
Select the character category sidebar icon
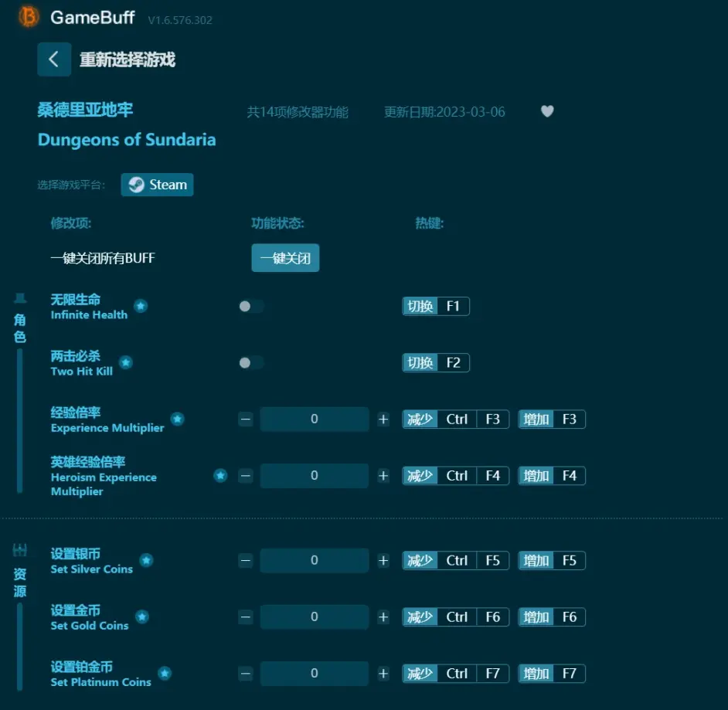pyautogui.click(x=20, y=298)
